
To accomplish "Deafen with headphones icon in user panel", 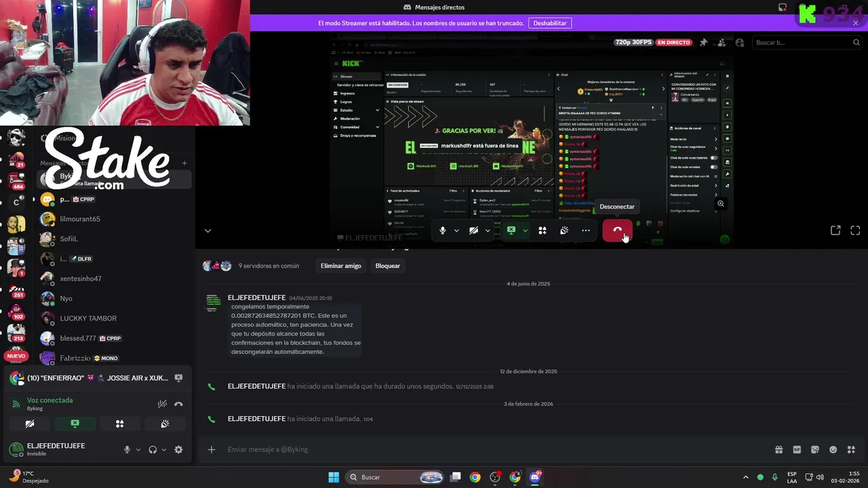I will (x=153, y=449).
